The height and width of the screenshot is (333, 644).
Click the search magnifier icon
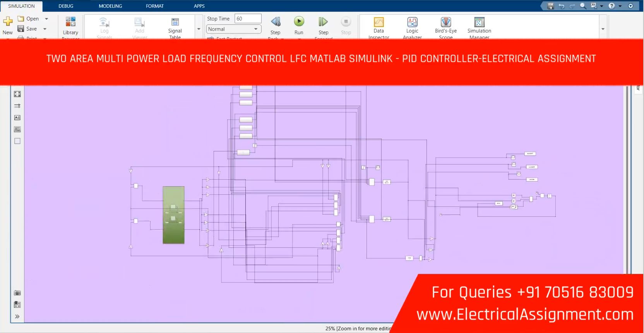(x=583, y=6)
